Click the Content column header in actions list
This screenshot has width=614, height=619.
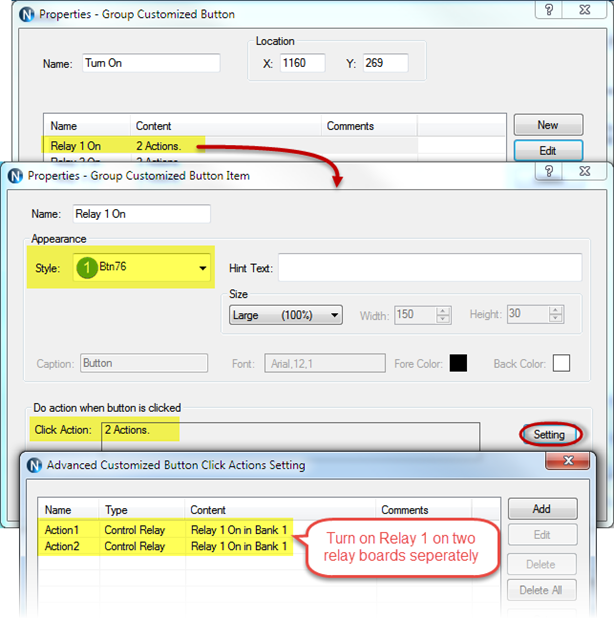280,510
